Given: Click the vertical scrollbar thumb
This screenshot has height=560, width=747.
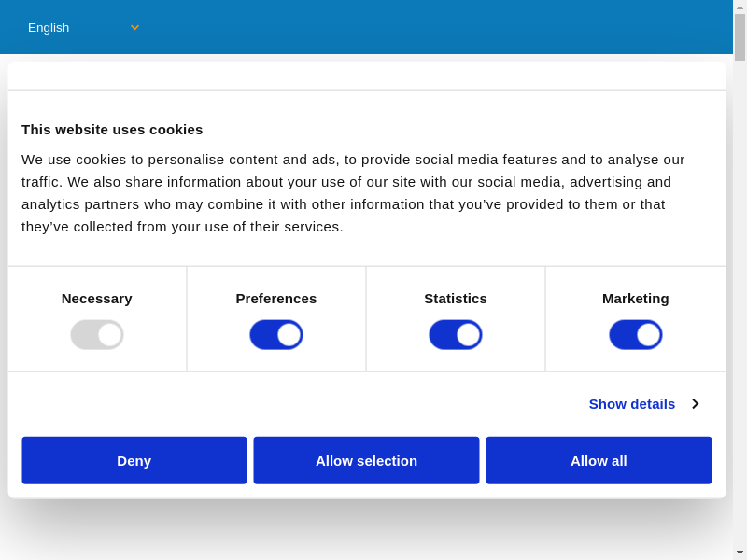Looking at the screenshot, I should (740, 37).
